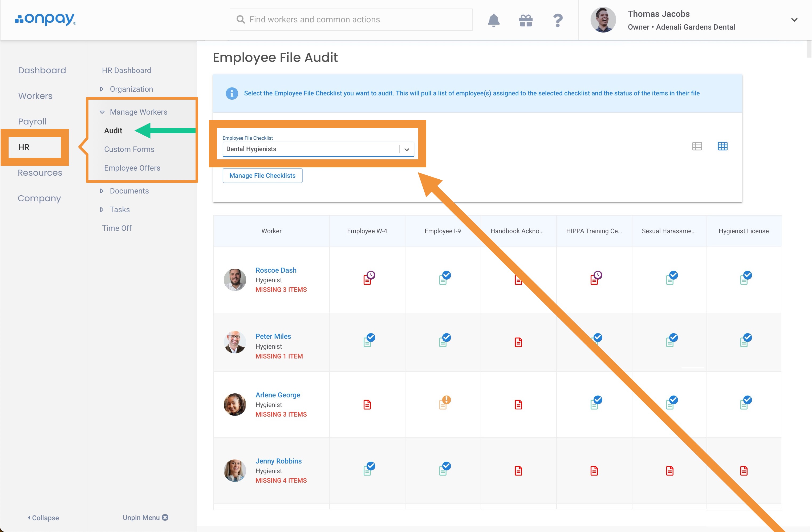Click Roscoe Dash's pending Employee W-4 icon

[x=368, y=278]
